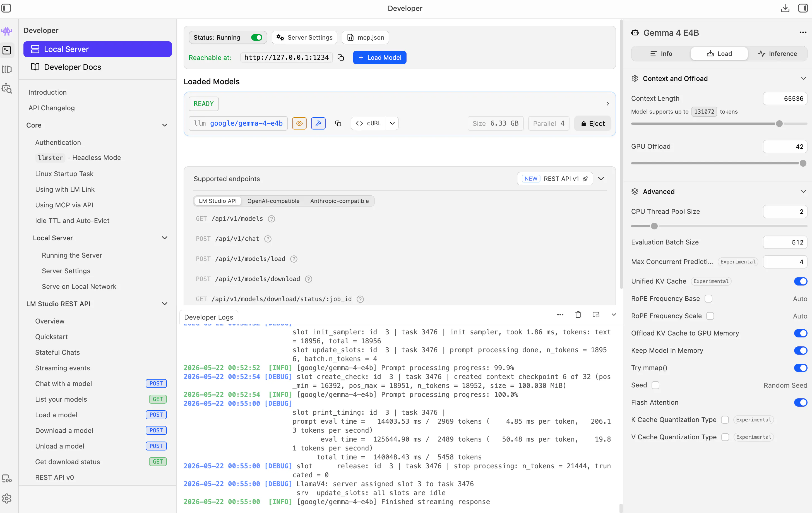Adjust the CPU Thread Pool Size slider
The width and height of the screenshot is (812, 513).
[x=654, y=226]
